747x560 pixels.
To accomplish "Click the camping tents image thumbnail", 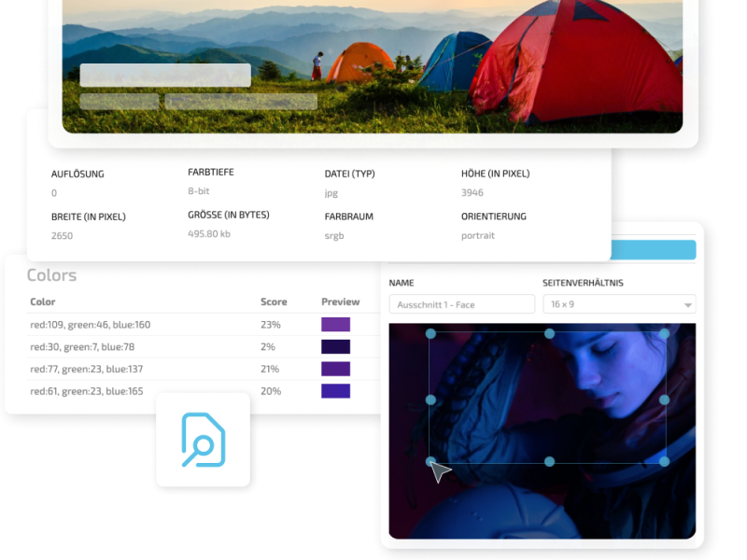I will click(373, 66).
